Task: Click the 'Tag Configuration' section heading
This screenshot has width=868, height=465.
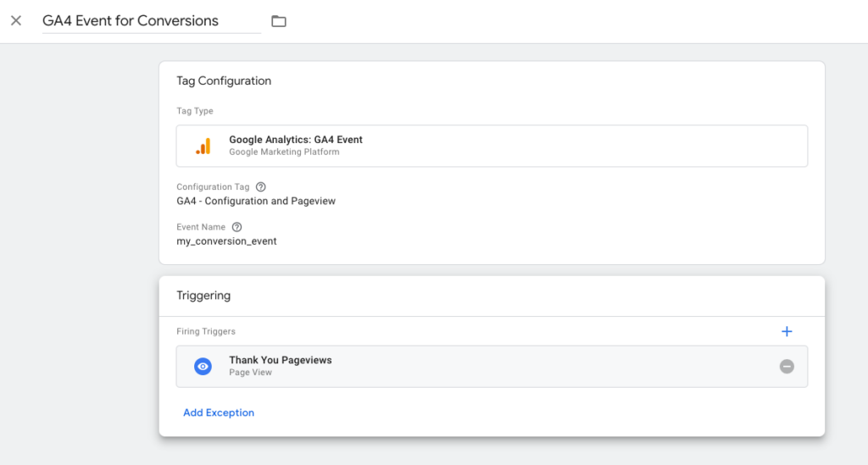Action: point(224,81)
